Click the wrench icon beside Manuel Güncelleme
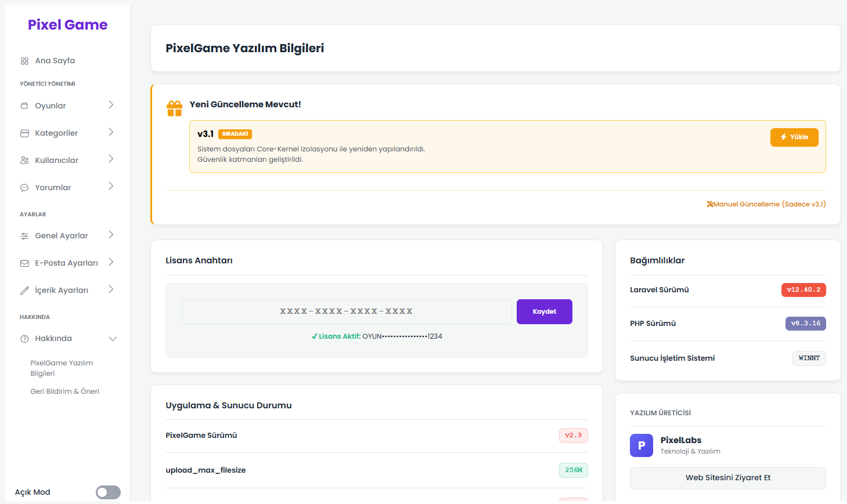The height and width of the screenshot is (504, 847). [x=709, y=204]
